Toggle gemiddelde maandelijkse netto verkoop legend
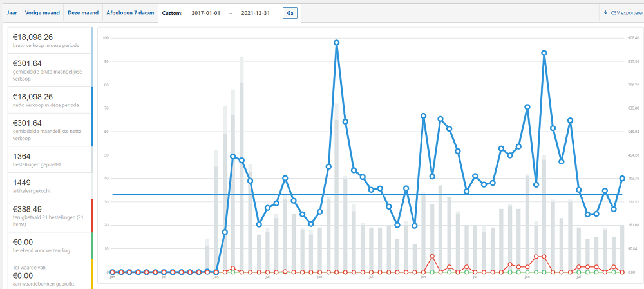This screenshot has width=644, height=289. 50,130
